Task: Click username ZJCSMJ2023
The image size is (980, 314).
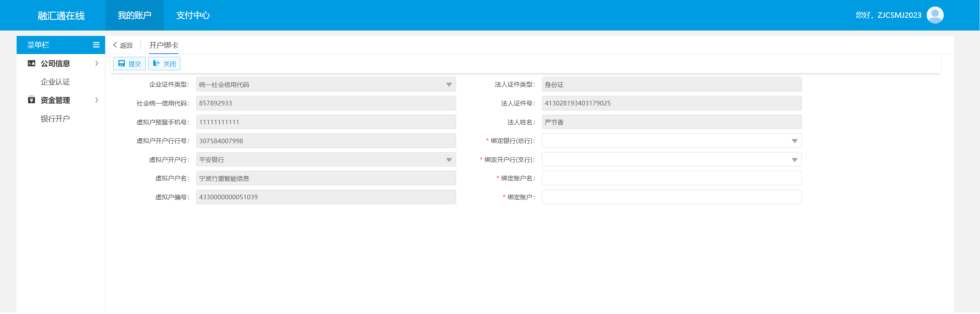Action: coord(899,15)
